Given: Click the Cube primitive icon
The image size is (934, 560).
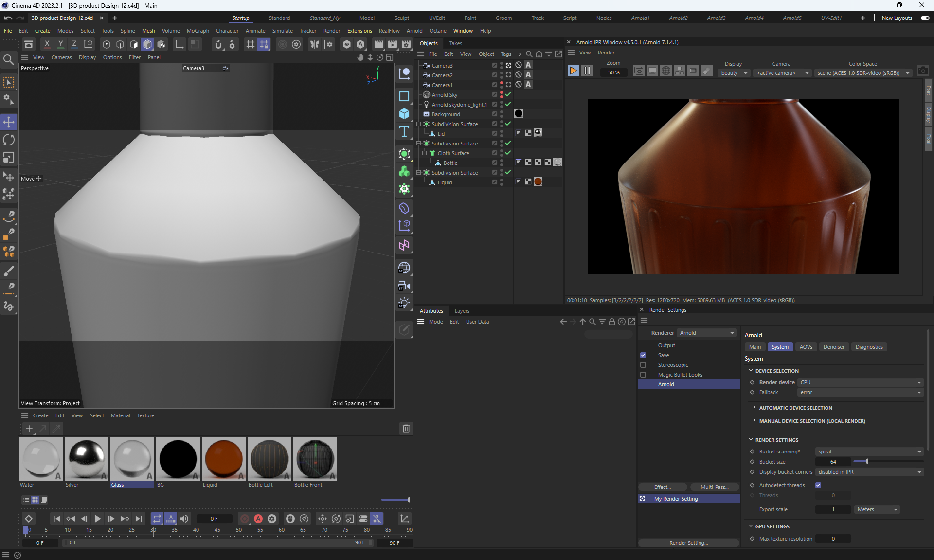Looking at the screenshot, I should click(x=404, y=113).
